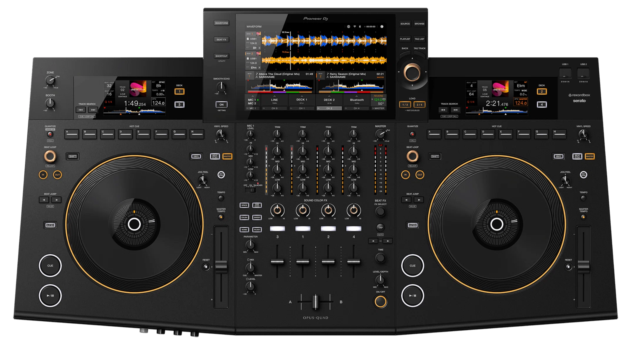Beat jump forward on the right deck
Viewport: 644px width, 341px height.
click(x=419, y=200)
